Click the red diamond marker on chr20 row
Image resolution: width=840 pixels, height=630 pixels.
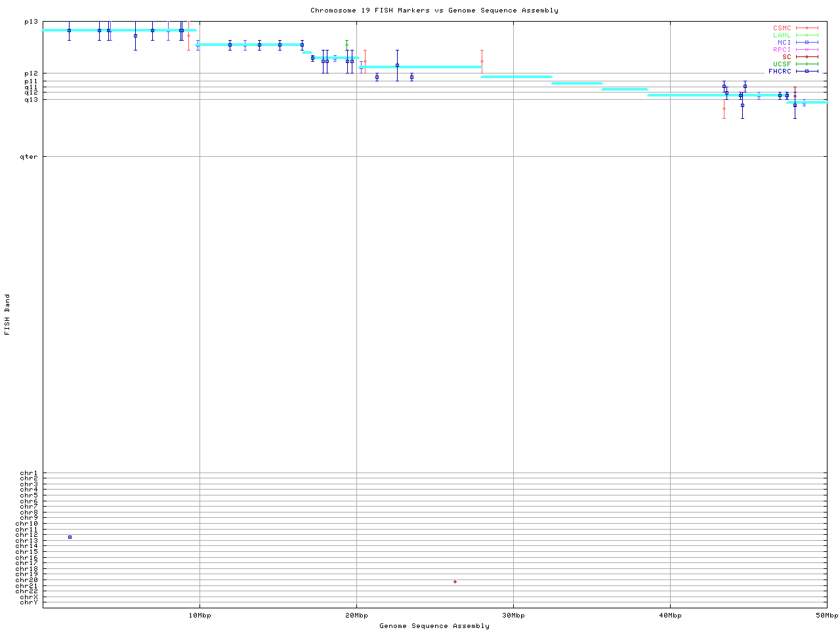pos(455,582)
